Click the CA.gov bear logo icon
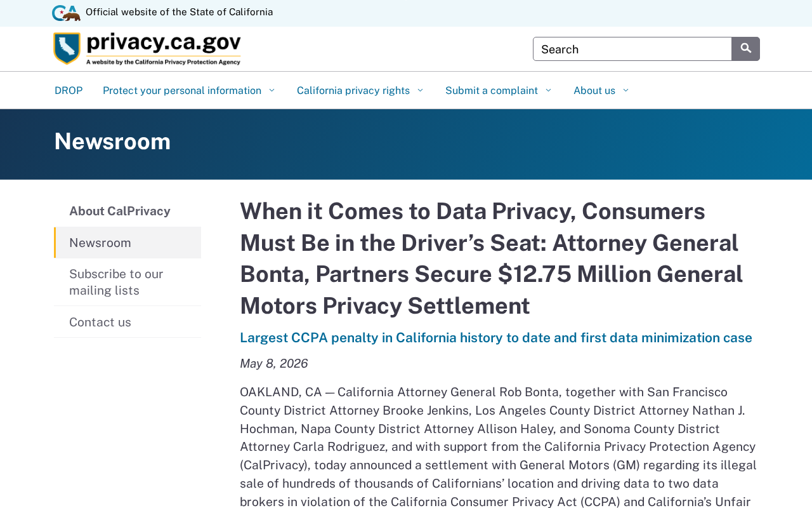The width and height of the screenshot is (812, 508). [x=66, y=13]
